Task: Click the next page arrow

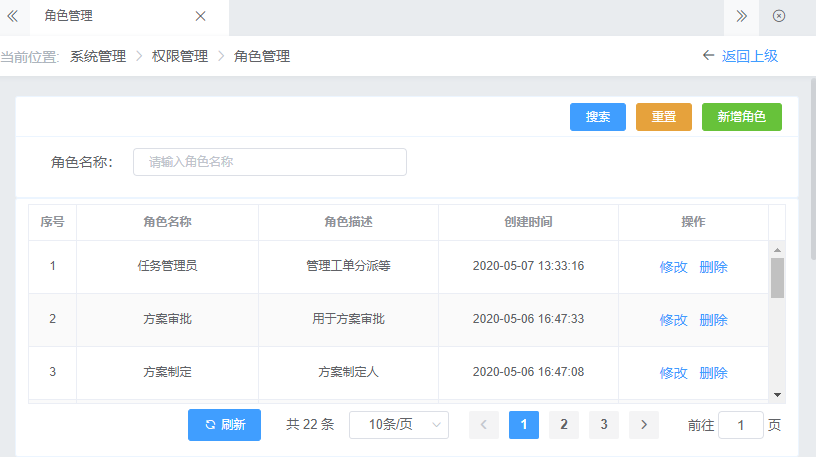Action: pos(644,425)
